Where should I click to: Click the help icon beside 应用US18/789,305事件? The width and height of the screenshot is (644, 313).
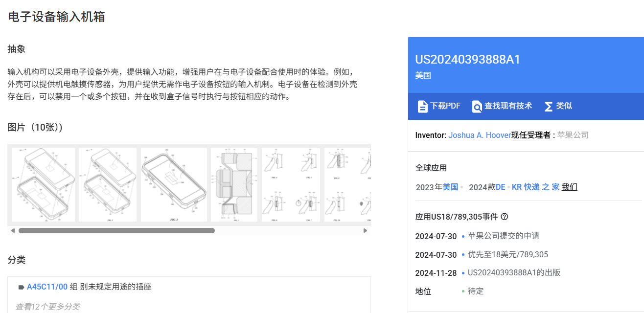tap(505, 217)
